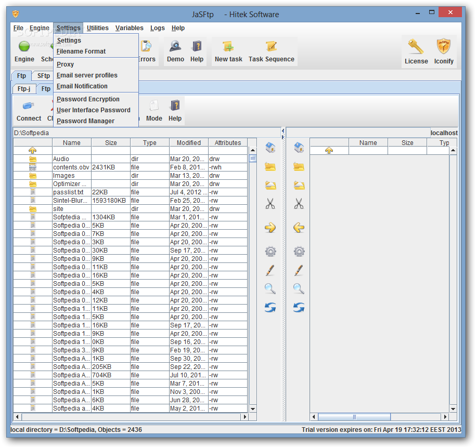Click the Mode document icon
The height and width of the screenshot is (448, 476).
[x=154, y=106]
